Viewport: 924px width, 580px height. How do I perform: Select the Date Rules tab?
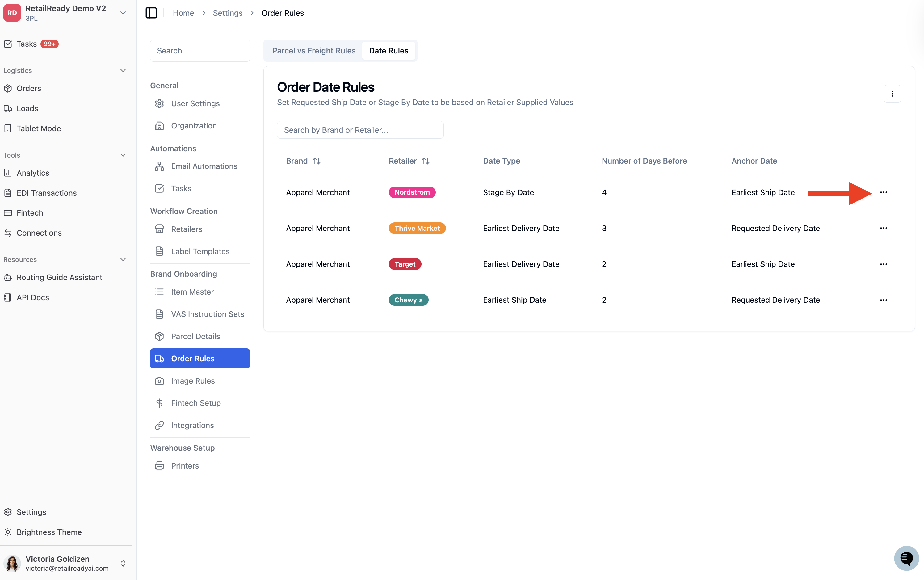tap(388, 51)
